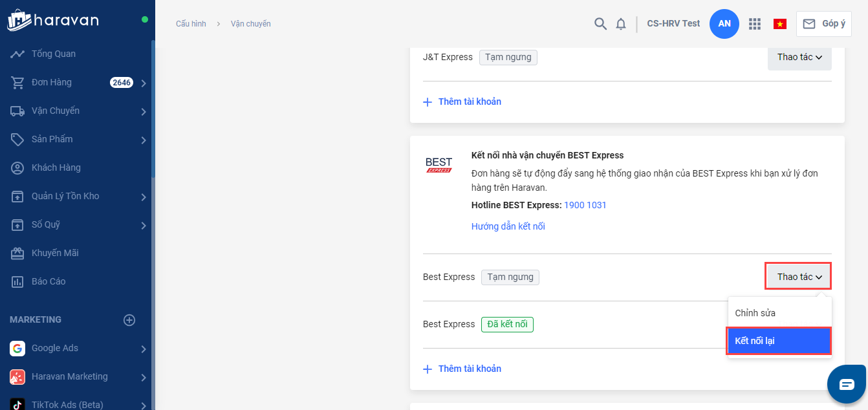
Task: Open Best Express Thao tác dropdown
Action: coord(799,277)
